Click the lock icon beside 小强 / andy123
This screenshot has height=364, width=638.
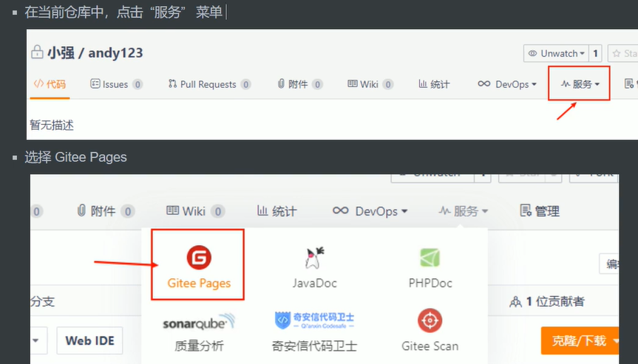click(37, 52)
